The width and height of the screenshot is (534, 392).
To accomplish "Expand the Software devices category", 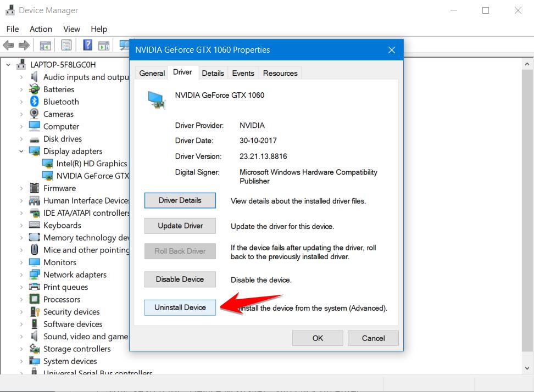I will pos(21,324).
